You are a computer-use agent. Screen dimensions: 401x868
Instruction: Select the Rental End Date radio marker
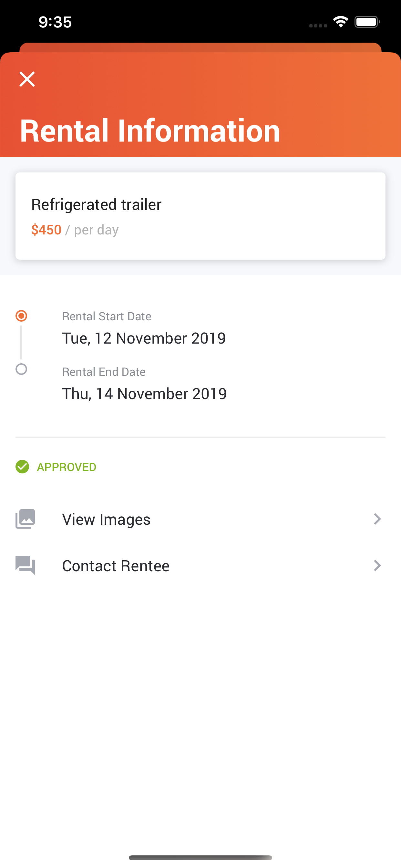(21, 369)
